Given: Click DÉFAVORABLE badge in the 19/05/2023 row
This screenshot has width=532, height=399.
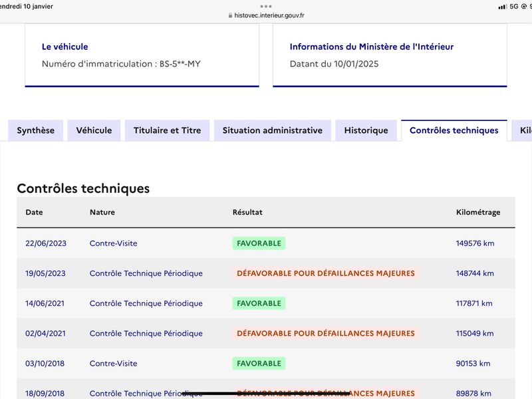Looking at the screenshot, I should (326, 273).
